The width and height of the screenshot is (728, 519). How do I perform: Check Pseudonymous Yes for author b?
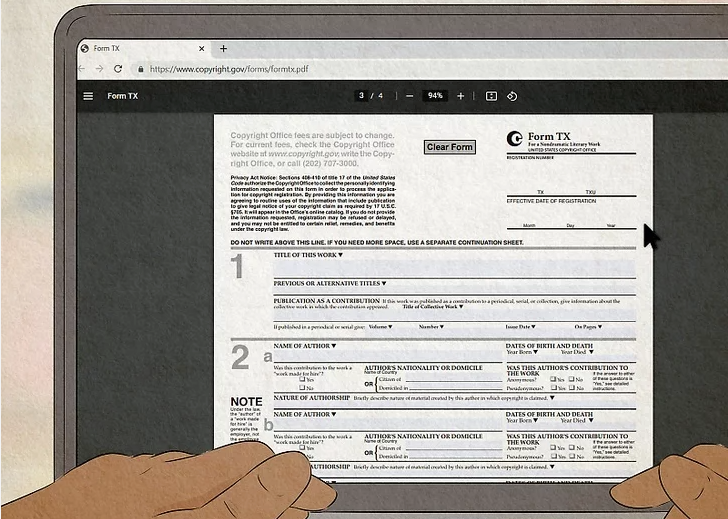553,456
